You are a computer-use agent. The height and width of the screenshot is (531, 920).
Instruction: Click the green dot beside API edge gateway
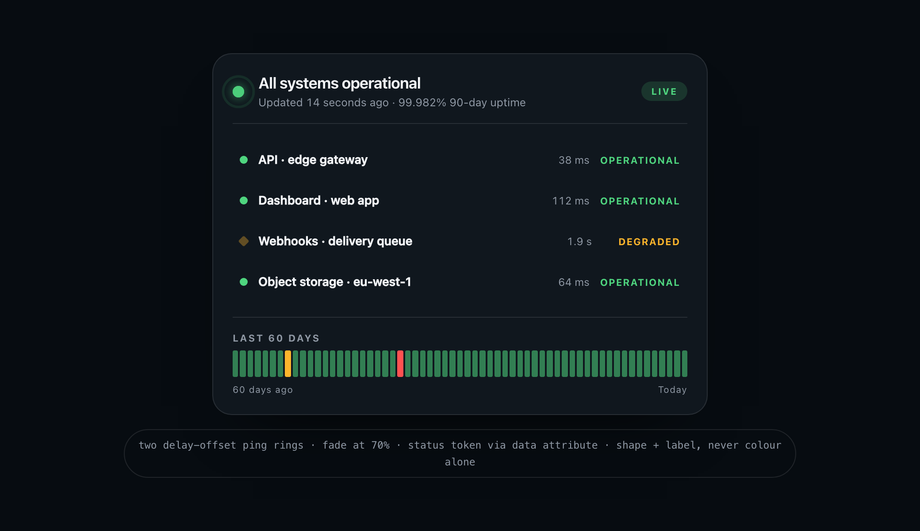pos(243,160)
